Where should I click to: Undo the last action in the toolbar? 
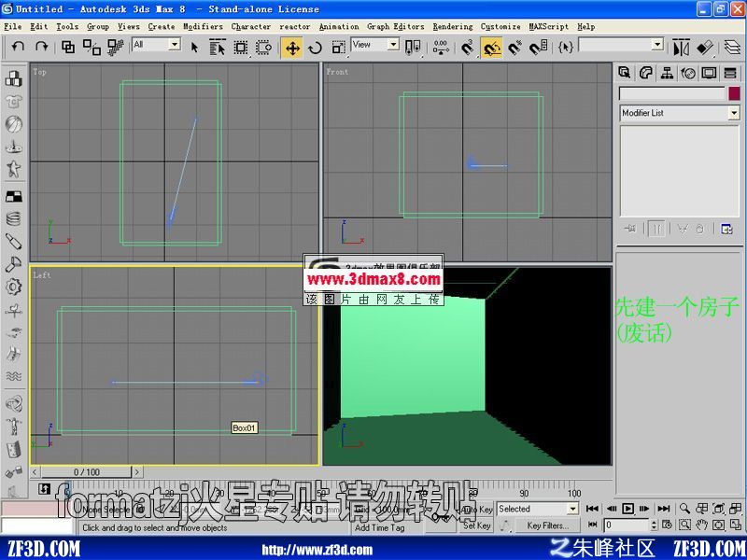[x=18, y=47]
